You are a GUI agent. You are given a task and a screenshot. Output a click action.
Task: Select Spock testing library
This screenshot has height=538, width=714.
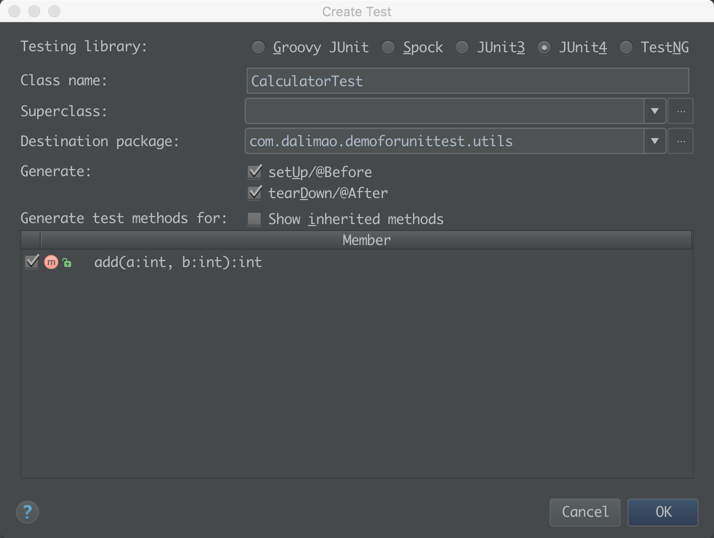coord(388,47)
